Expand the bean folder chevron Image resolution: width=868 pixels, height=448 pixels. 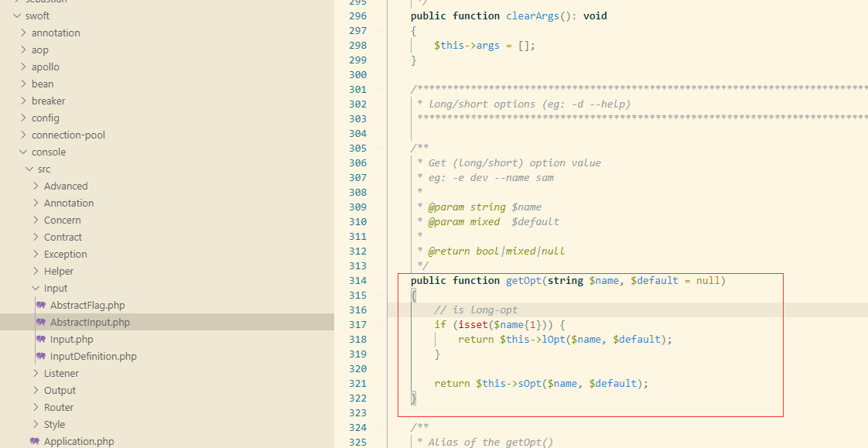(x=23, y=84)
